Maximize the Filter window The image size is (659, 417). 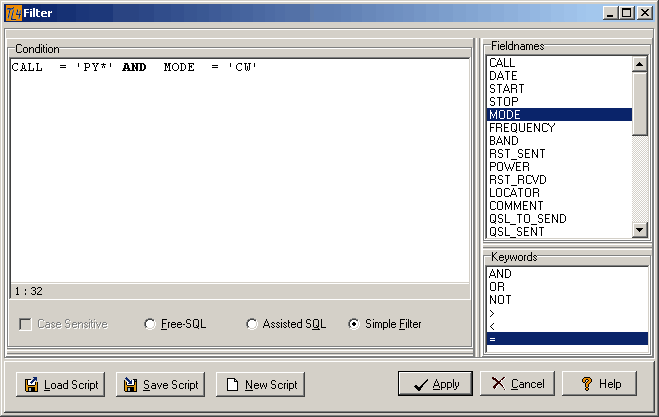coord(626,13)
